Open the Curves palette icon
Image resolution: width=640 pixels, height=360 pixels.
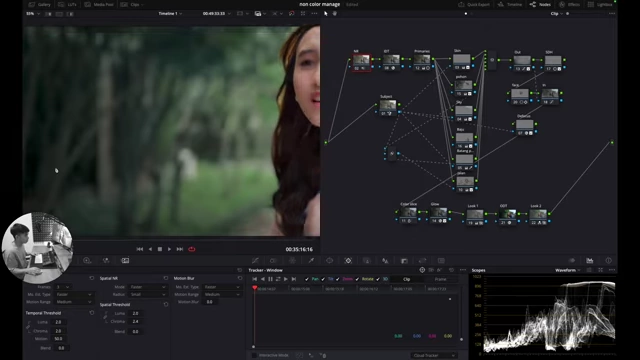pyautogui.click(x=255, y=260)
